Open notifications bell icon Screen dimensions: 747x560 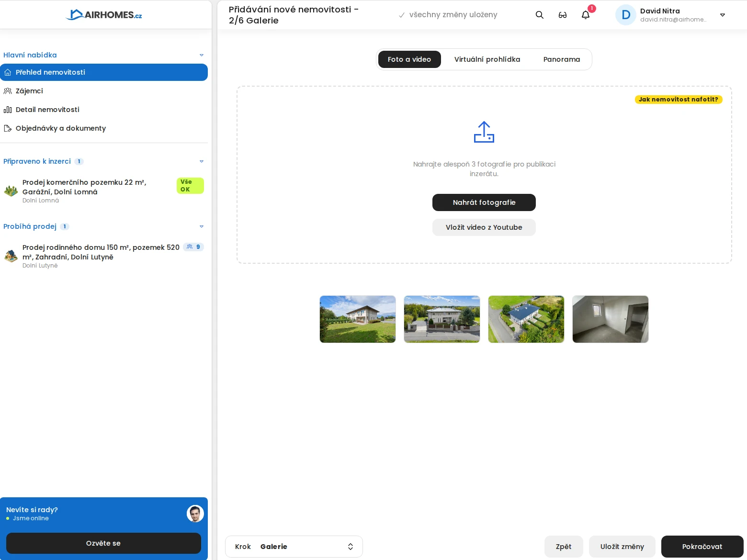586,15
